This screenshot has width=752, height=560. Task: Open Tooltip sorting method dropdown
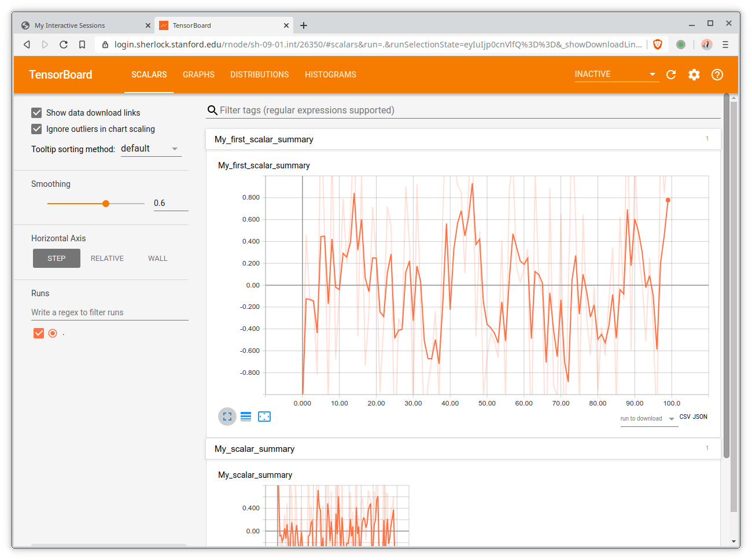(x=150, y=149)
